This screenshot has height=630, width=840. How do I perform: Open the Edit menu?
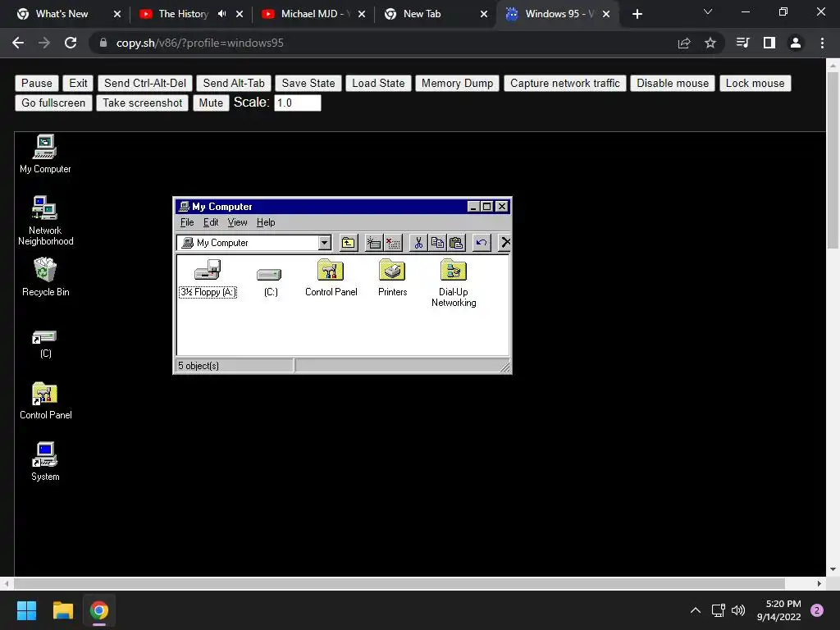pos(211,222)
